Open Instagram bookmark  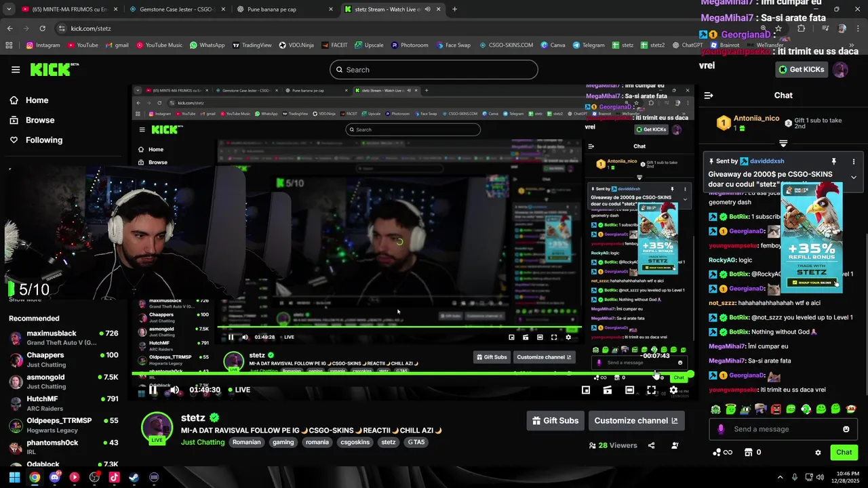43,45
